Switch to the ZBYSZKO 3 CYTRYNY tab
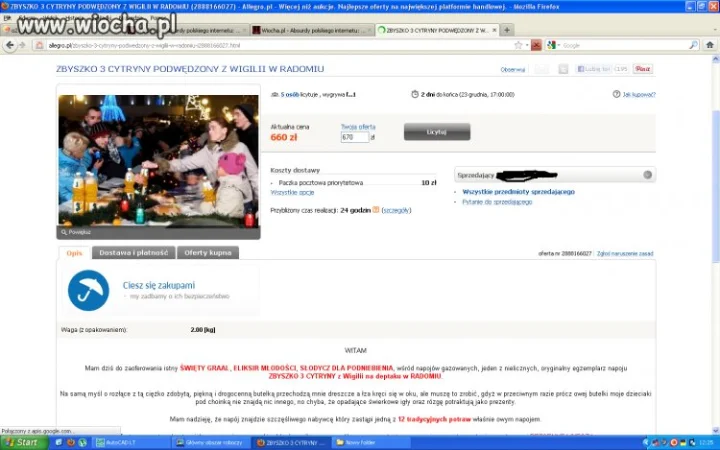 (436, 30)
